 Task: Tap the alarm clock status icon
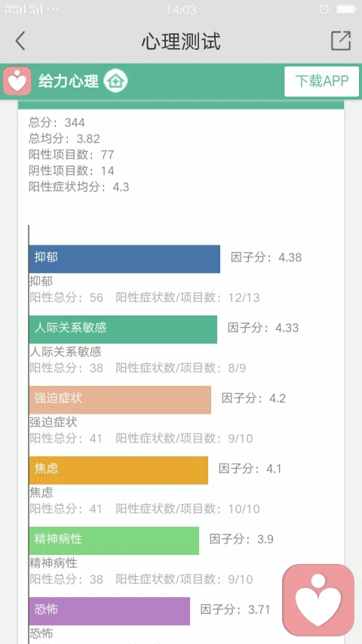tap(324, 9)
